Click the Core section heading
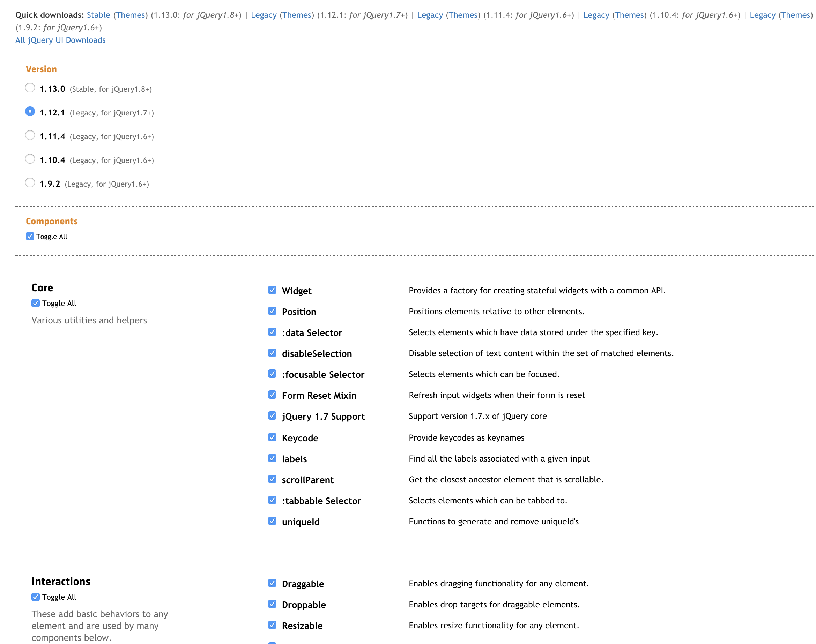 click(42, 288)
